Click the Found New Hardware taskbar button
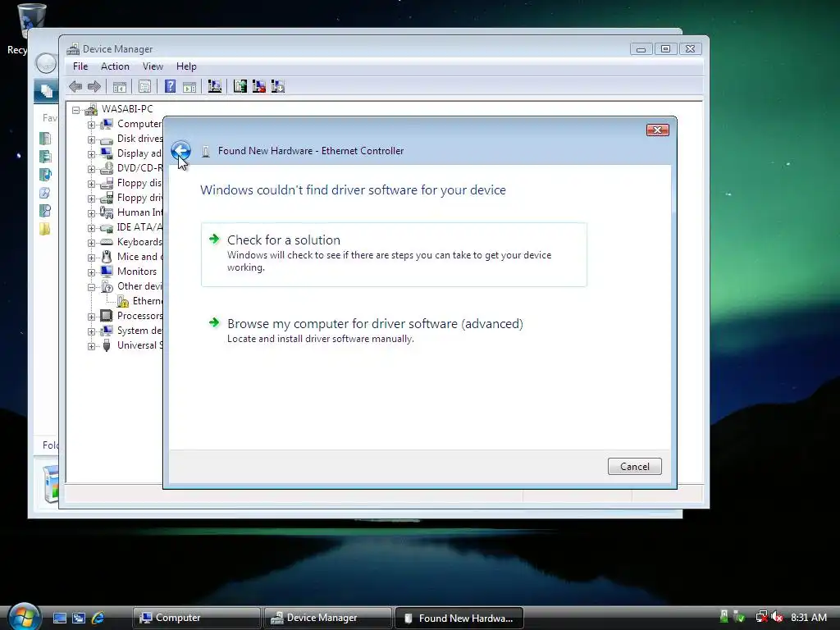Screen dimensions: 840x630 [x=459, y=618]
